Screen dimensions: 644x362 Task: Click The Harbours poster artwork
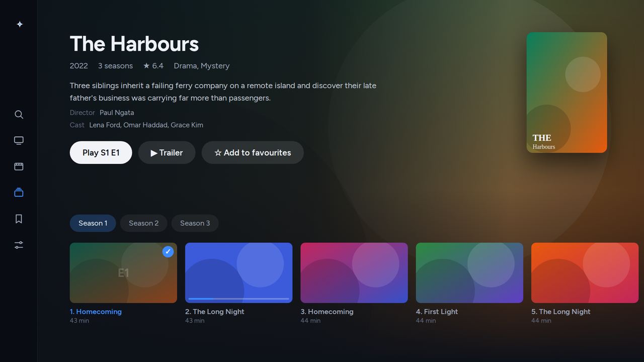[567, 93]
